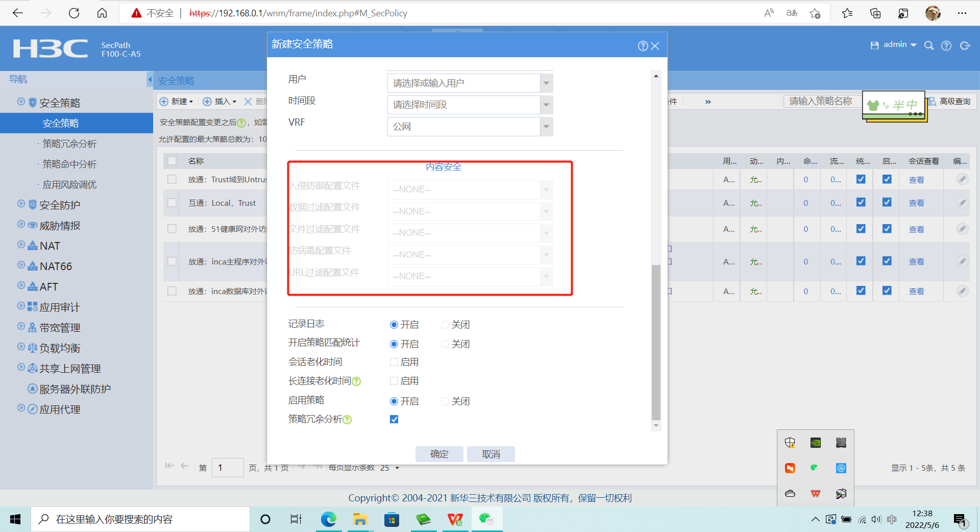Open Windows Start menu
Screen dimensions: 980x532
(x=15, y=519)
